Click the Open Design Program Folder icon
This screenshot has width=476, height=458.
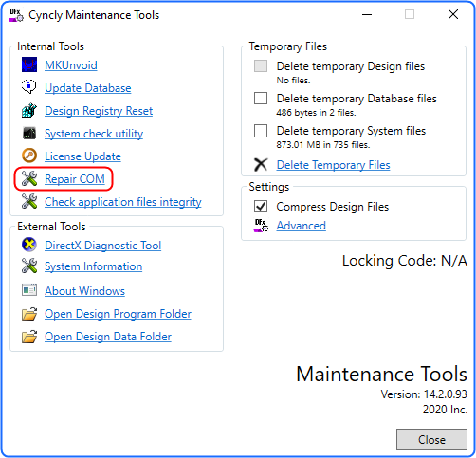tap(29, 314)
